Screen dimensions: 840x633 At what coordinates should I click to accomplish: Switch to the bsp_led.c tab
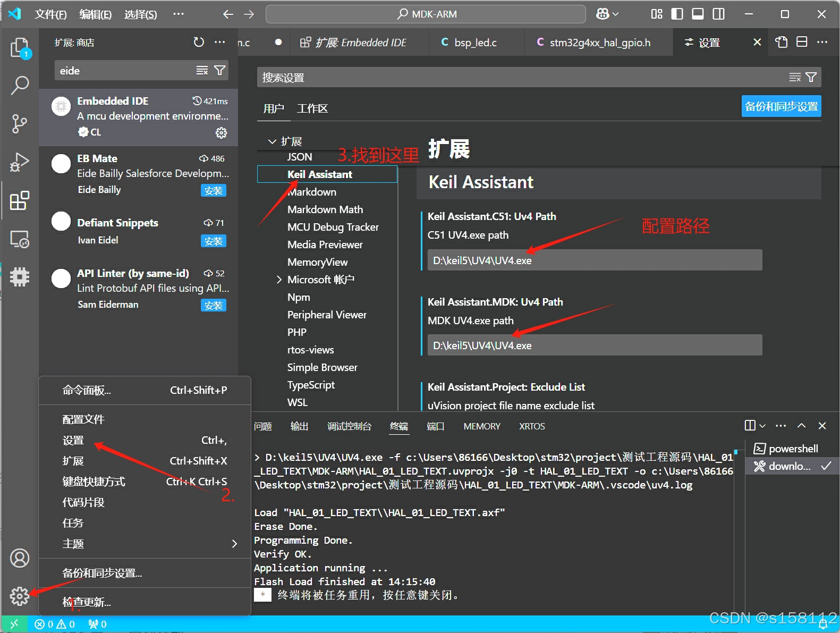[476, 43]
